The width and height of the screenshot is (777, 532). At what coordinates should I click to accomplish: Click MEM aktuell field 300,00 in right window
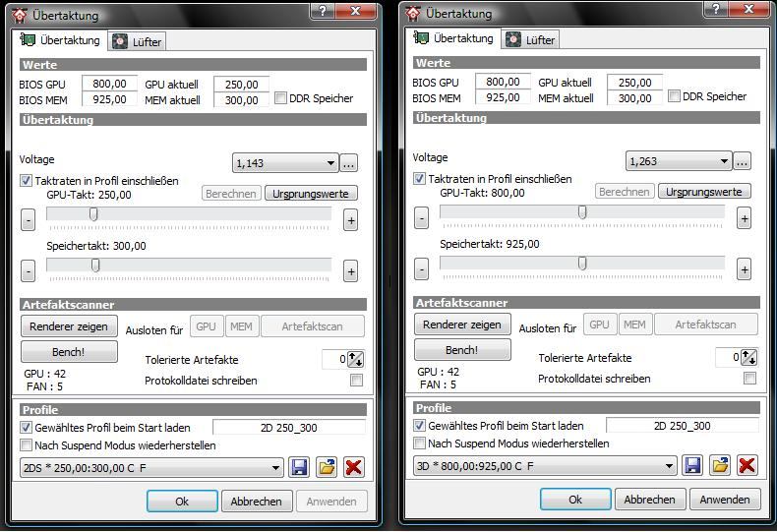(634, 98)
